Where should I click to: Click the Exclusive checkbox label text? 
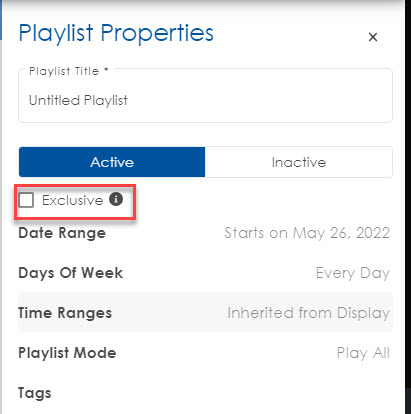(x=72, y=200)
